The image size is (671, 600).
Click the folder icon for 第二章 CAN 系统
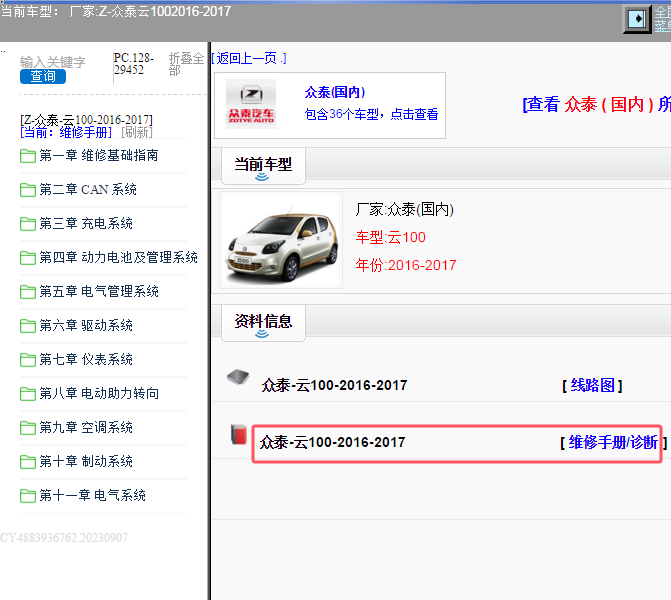pyautogui.click(x=28, y=190)
